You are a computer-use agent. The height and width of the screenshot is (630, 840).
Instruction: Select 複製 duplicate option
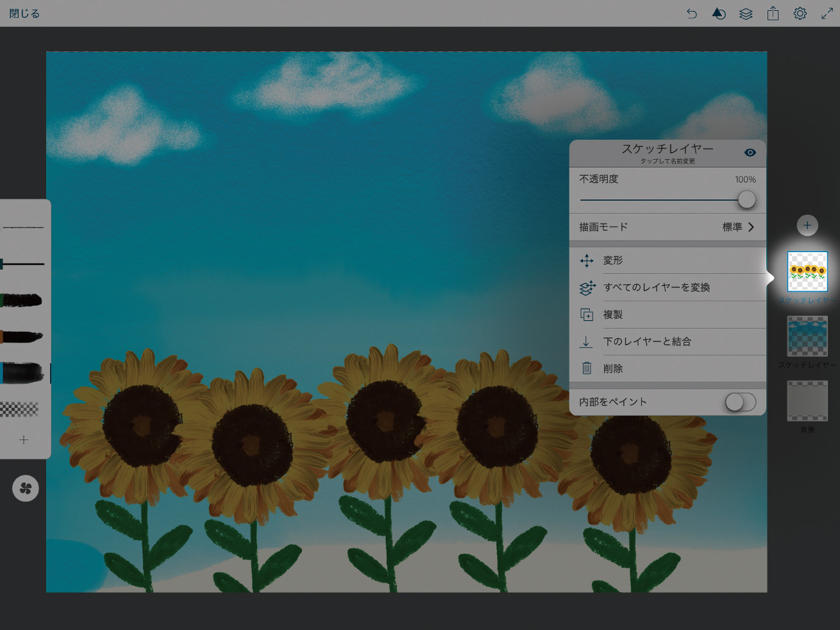tap(668, 314)
